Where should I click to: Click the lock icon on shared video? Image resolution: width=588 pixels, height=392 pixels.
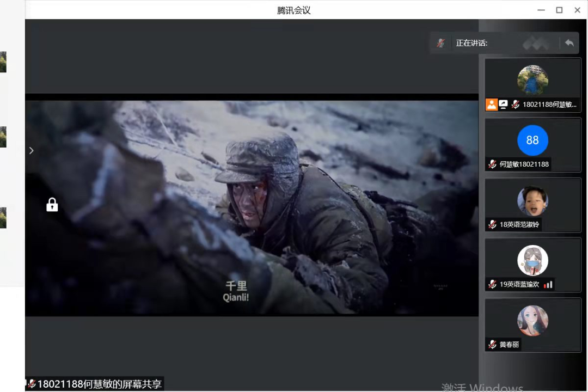[x=52, y=205]
